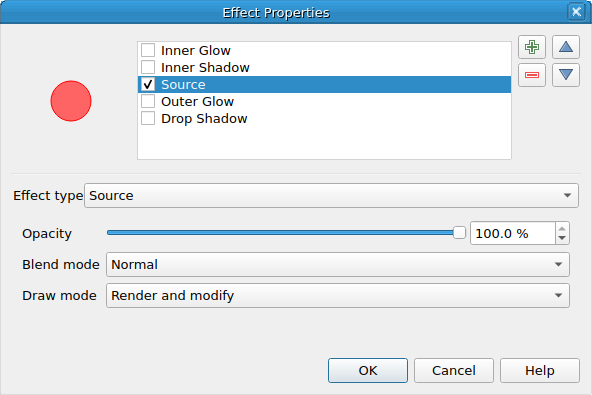Open Help for effect properties
Viewport: 592px width, 395px height.
(540, 370)
